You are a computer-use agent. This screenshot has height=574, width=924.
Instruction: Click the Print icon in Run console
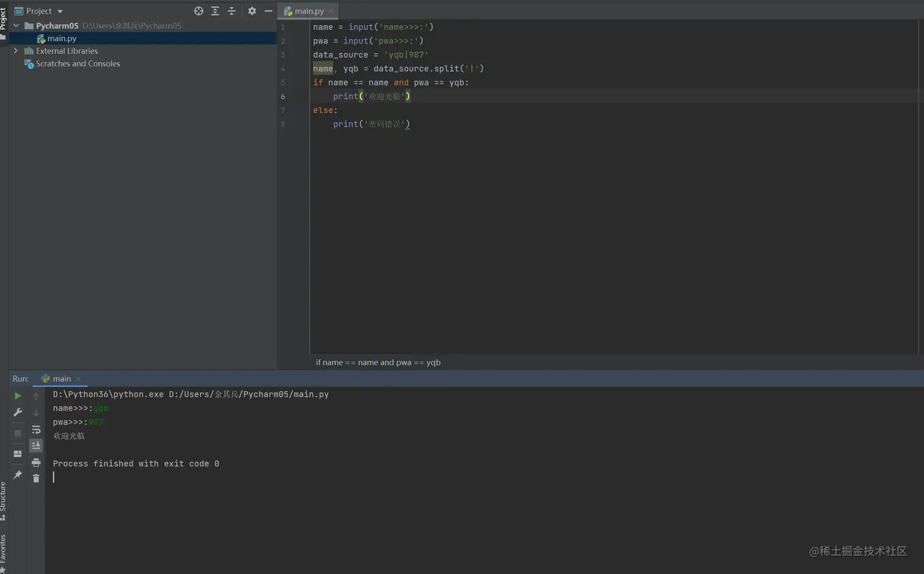(36, 462)
